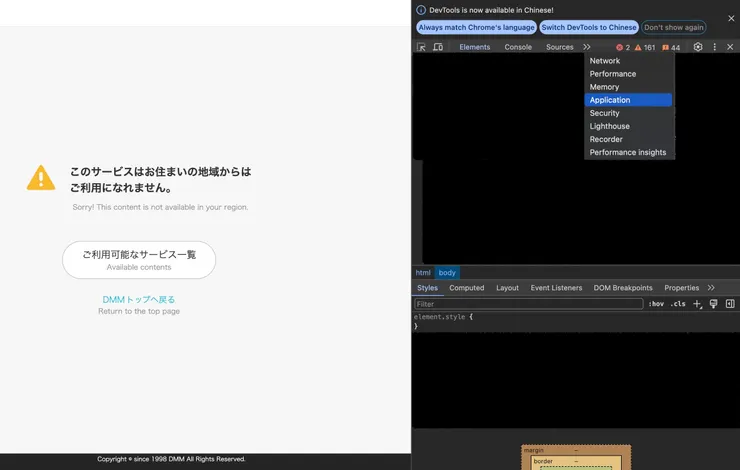Select the body breadcrumb
This screenshot has height=470, width=740.
447,273
